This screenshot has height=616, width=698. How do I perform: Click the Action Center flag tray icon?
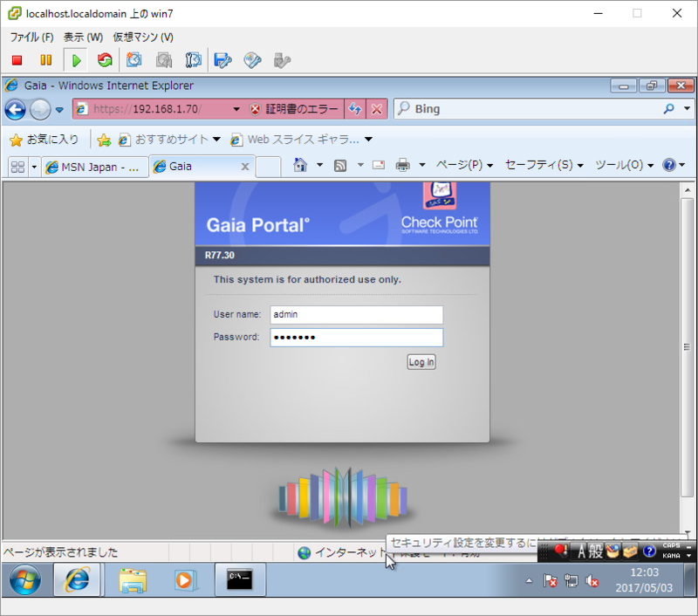(x=551, y=581)
